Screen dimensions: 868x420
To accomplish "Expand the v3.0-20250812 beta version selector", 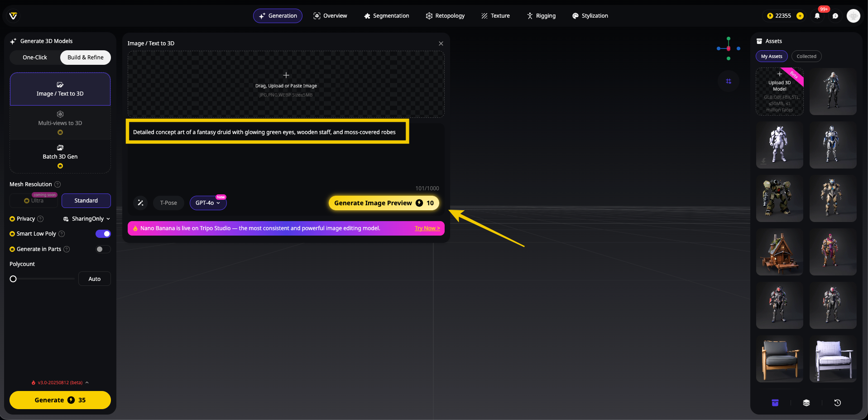I will click(60, 383).
